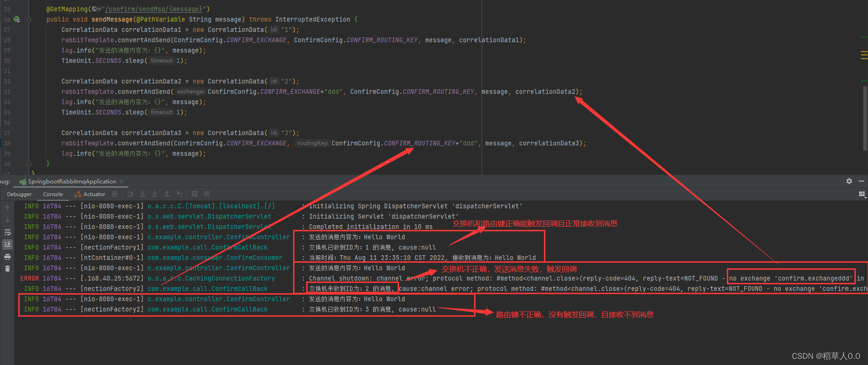Click the Threads layout icon beside Actuator

[x=115, y=194]
